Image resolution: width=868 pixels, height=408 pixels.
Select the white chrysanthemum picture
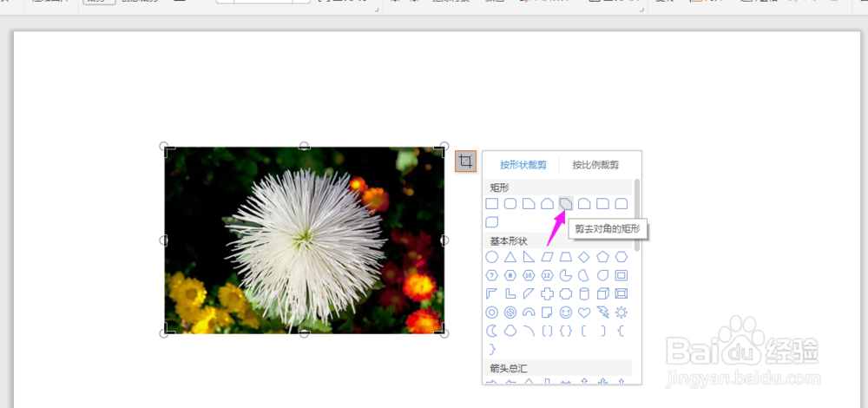(305, 240)
